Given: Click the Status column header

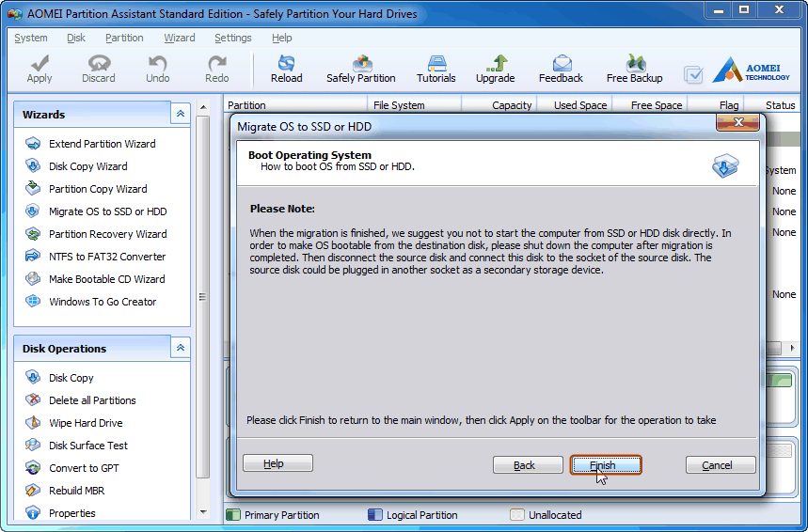Looking at the screenshot, I should point(772,105).
